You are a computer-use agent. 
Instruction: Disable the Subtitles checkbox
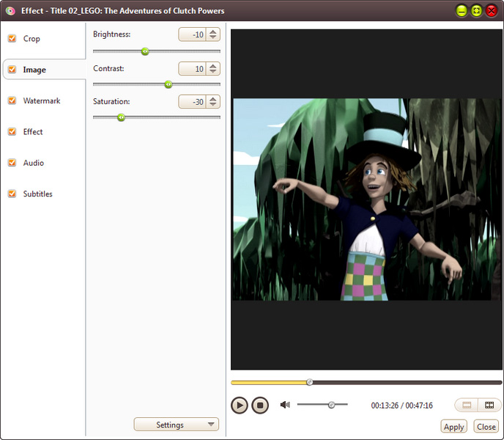point(12,194)
